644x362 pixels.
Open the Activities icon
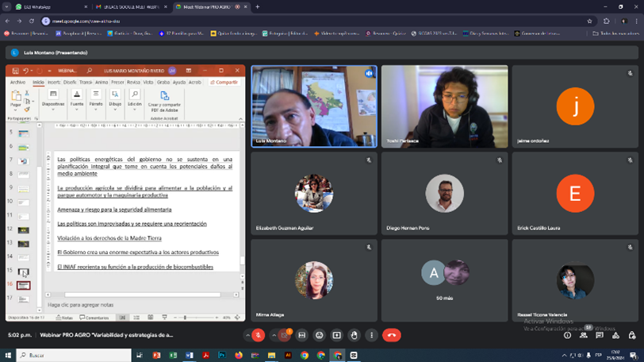tap(615, 335)
